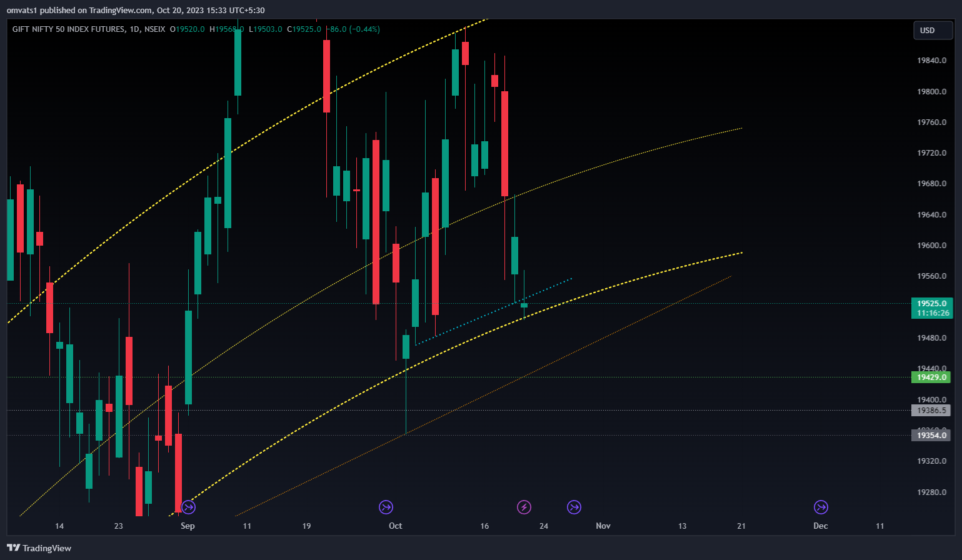Click the published-by caption mentioning omvats1
This screenshot has width=962, height=560.
pos(136,10)
